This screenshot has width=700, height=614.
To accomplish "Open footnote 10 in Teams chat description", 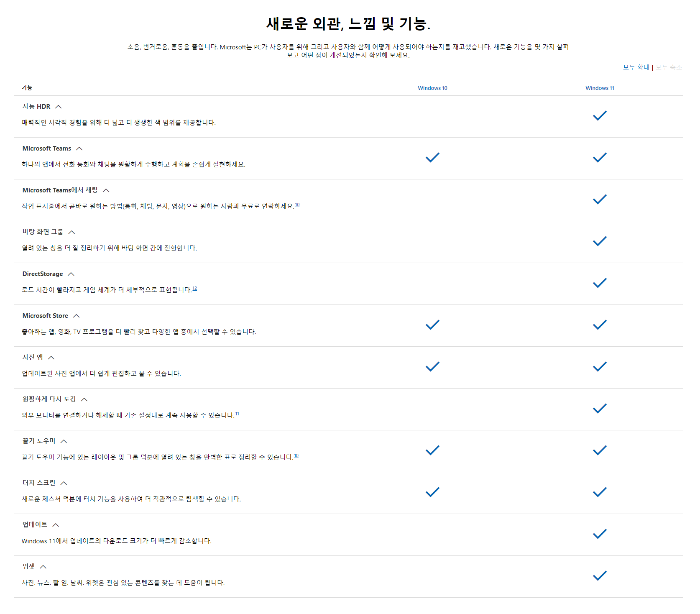I will (x=297, y=205).
